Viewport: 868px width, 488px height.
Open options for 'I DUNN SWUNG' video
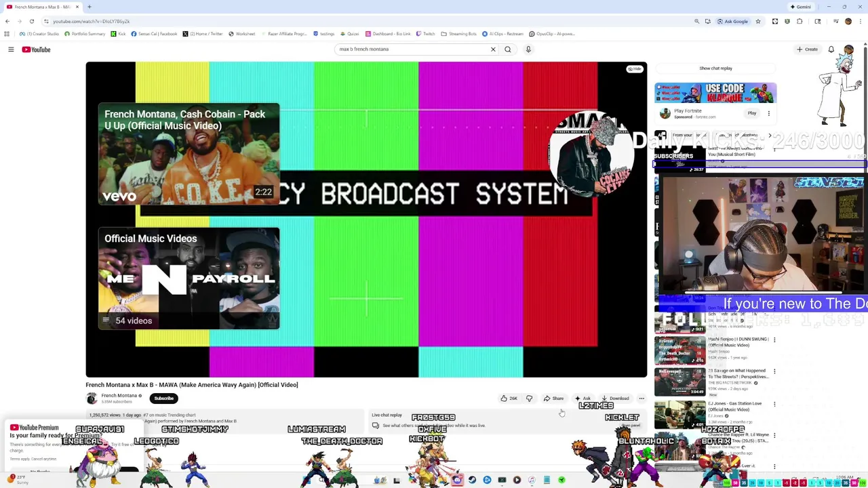[774, 340]
